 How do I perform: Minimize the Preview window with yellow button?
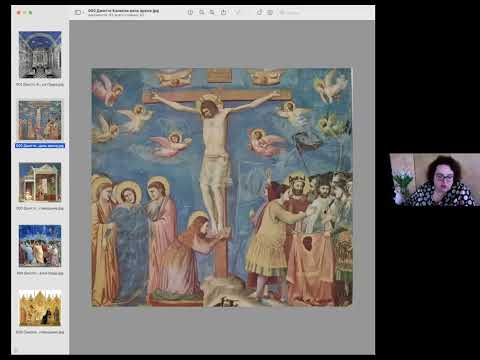[25, 13]
